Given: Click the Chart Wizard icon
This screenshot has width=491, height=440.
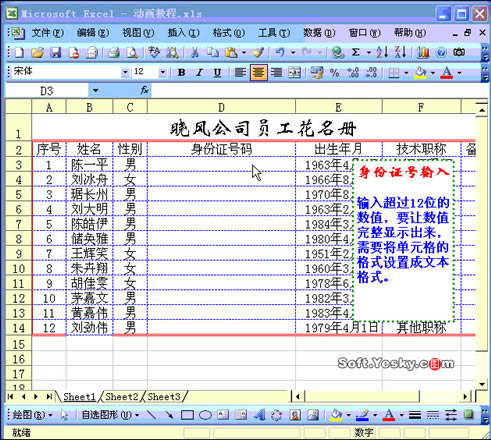Looking at the screenshot, I should coord(423,52).
